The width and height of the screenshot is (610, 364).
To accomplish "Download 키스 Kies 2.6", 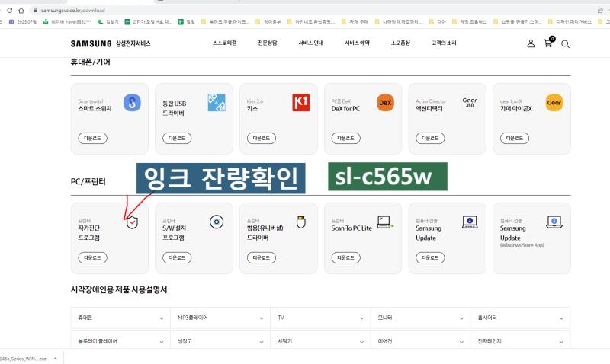I will [262, 138].
